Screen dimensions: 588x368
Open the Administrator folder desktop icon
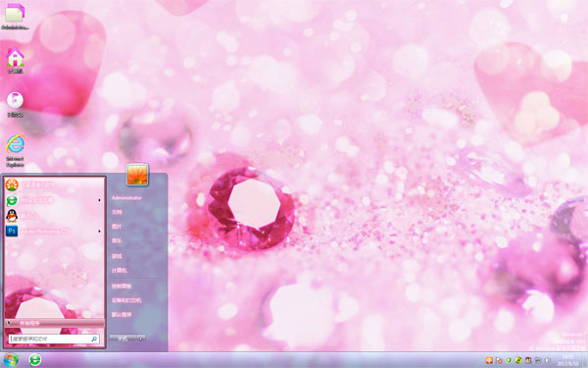click(15, 16)
